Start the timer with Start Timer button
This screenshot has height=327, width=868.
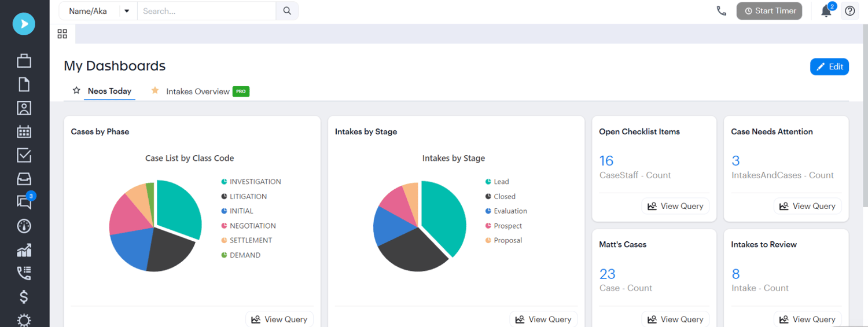[x=769, y=11]
